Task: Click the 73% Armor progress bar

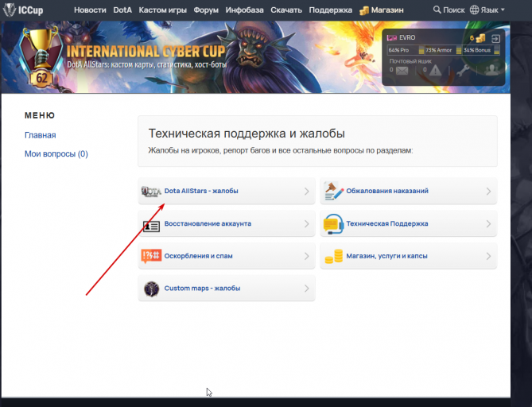Action: coord(443,50)
